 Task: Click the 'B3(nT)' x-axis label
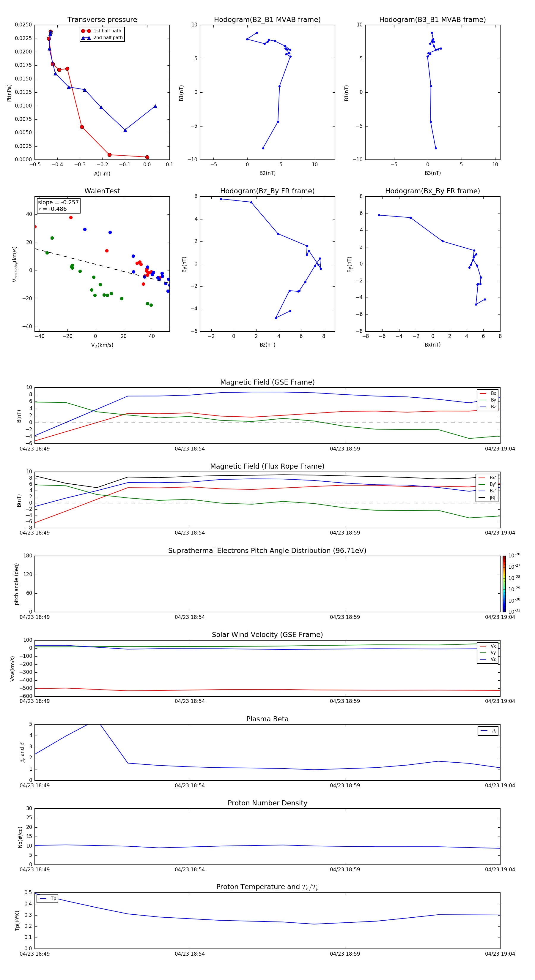pyautogui.click(x=432, y=173)
